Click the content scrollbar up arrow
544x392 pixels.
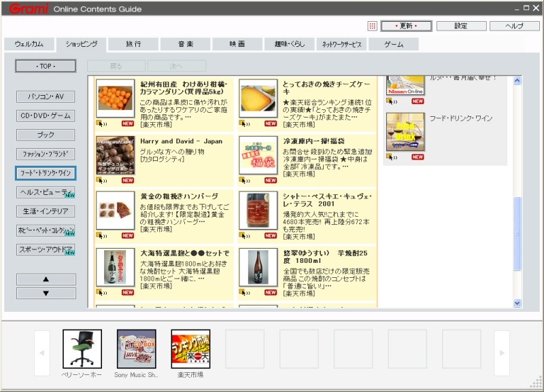coord(517,81)
